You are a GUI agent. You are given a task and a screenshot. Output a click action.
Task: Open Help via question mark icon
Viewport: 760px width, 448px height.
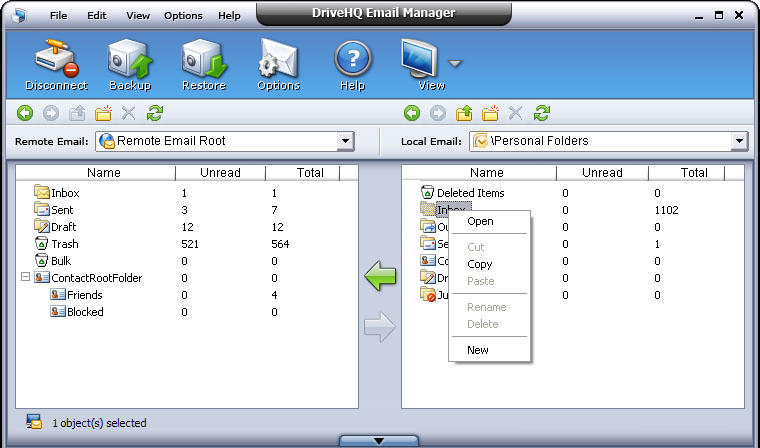352,60
